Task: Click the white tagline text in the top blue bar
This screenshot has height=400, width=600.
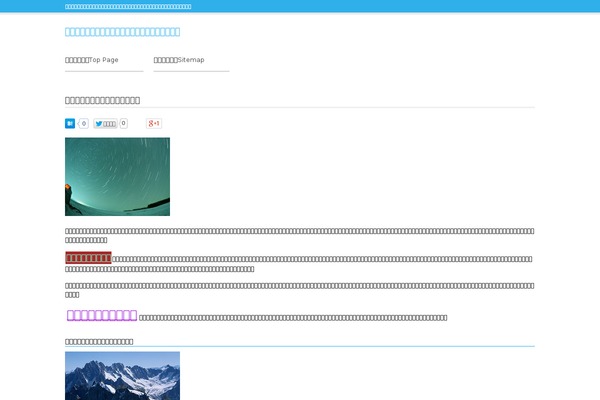Action: point(128,7)
